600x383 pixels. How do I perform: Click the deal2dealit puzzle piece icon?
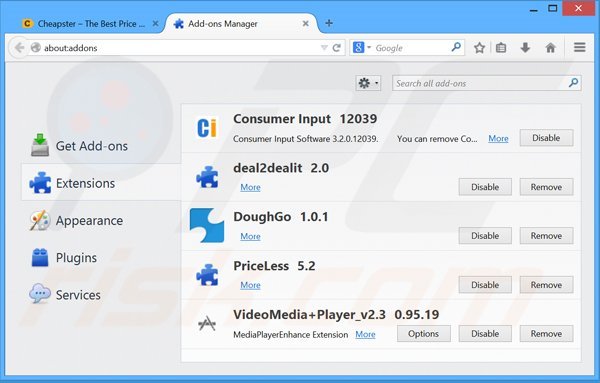(207, 177)
